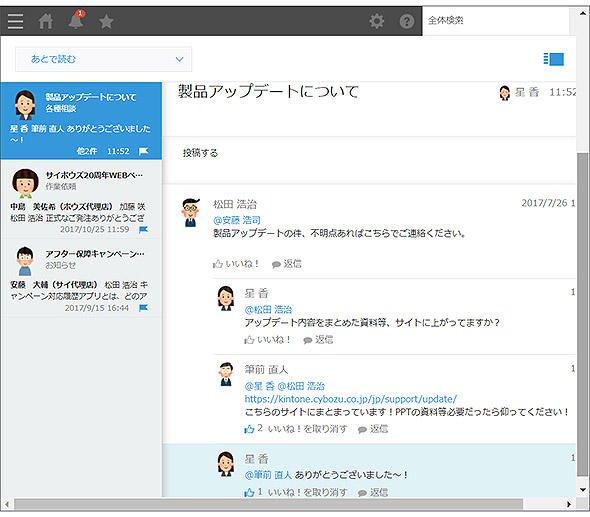
Task: Toggle read-later flag on 製品アップデートについて item
Action: tap(143, 151)
